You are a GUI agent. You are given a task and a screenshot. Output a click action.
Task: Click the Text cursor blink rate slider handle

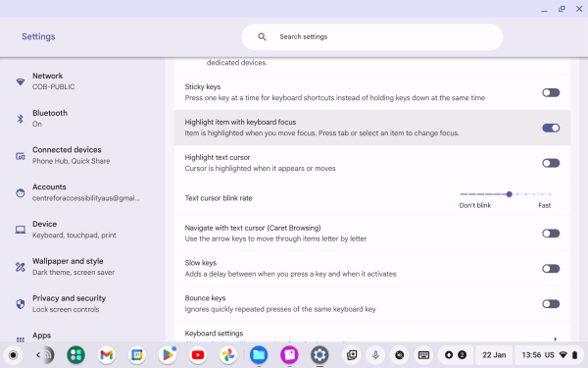tap(509, 194)
